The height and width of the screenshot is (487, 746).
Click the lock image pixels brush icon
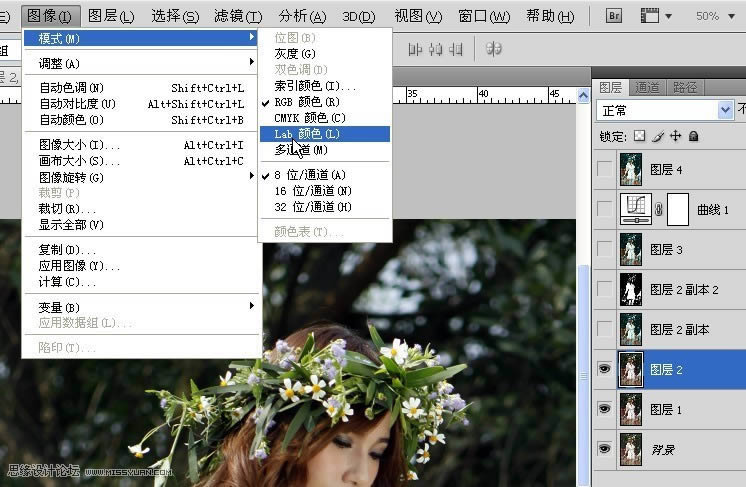[657, 136]
